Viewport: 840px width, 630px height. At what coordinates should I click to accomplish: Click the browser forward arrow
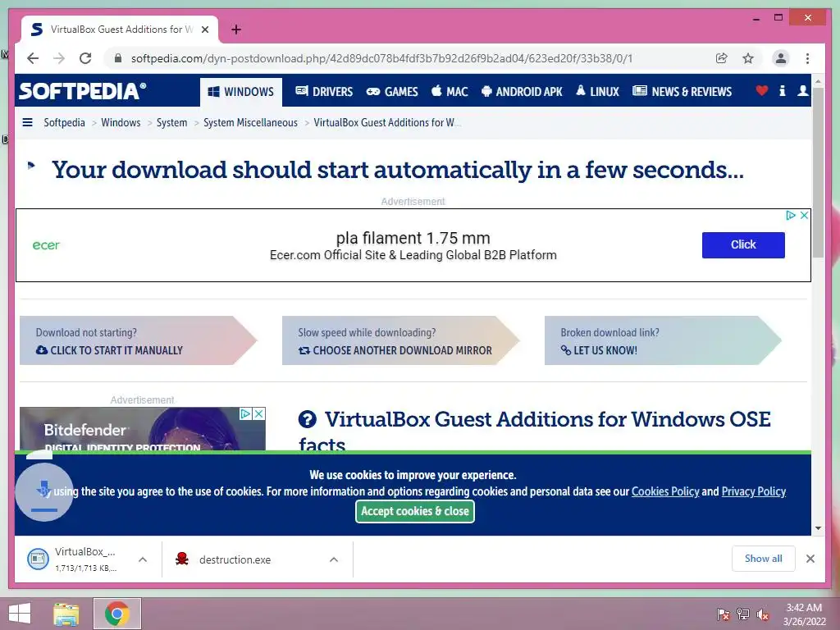[59, 58]
